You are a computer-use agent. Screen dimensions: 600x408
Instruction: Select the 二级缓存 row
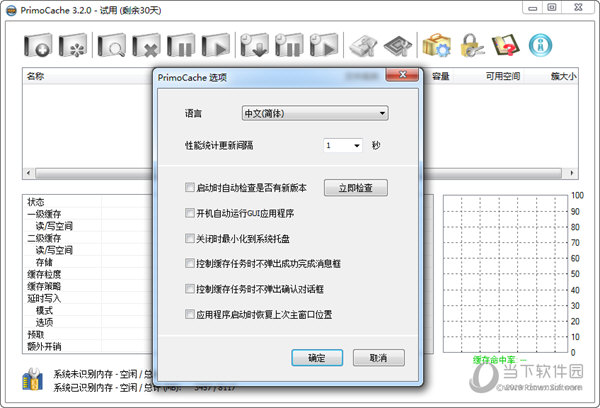88,238
